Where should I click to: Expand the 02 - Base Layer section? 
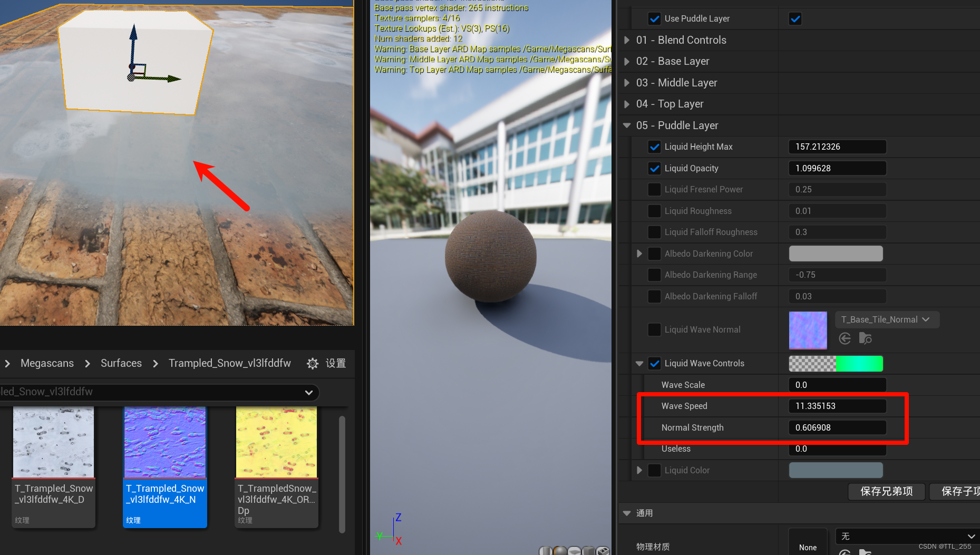coord(627,61)
